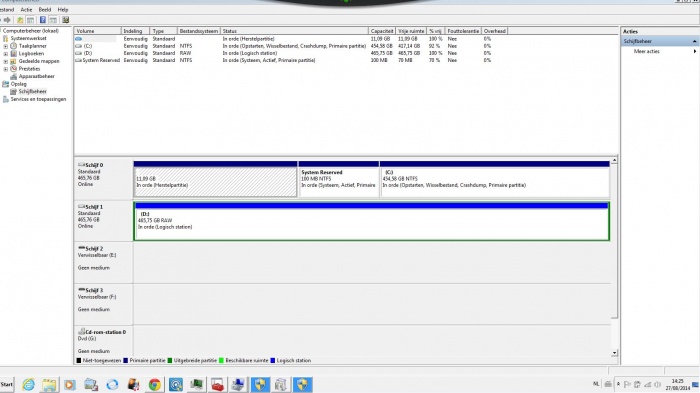
Task: Open the Help menu
Action: point(63,9)
